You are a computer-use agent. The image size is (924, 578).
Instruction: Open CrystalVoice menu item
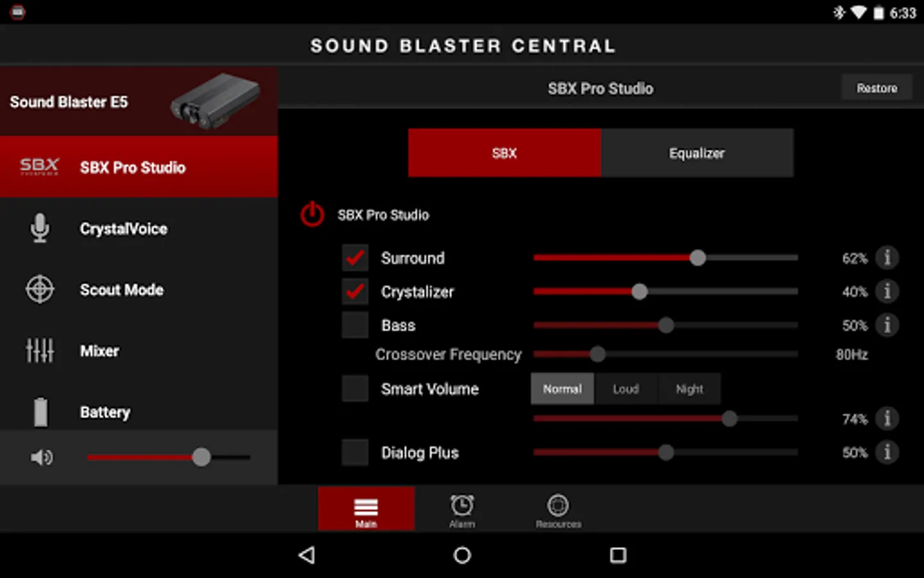tap(139, 228)
